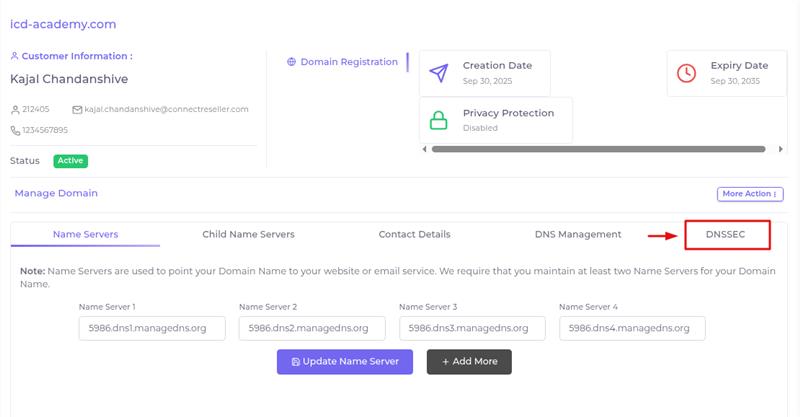Go to the Contact Details tab
The width and height of the screenshot is (800, 417).
(x=414, y=235)
